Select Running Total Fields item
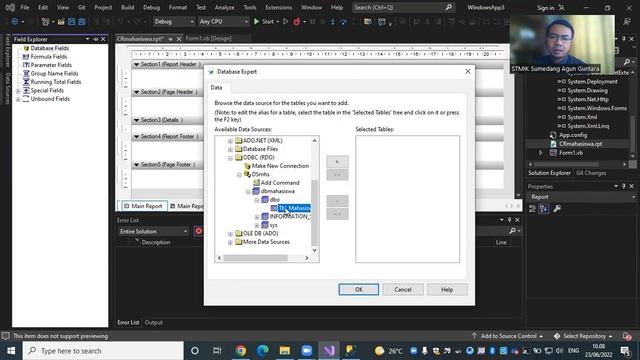Screen dimensions: 640x360 coord(56,82)
